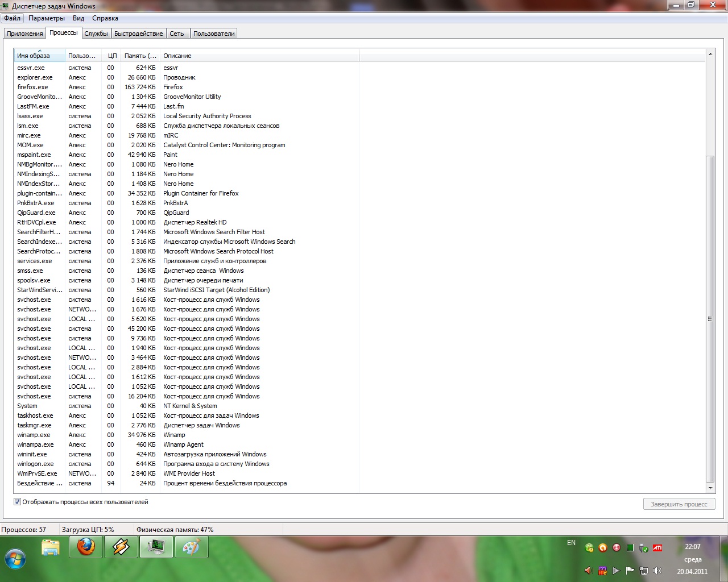Screen dimensions: 728x582
Task: Open Firefox from the taskbar
Action: (x=86, y=547)
